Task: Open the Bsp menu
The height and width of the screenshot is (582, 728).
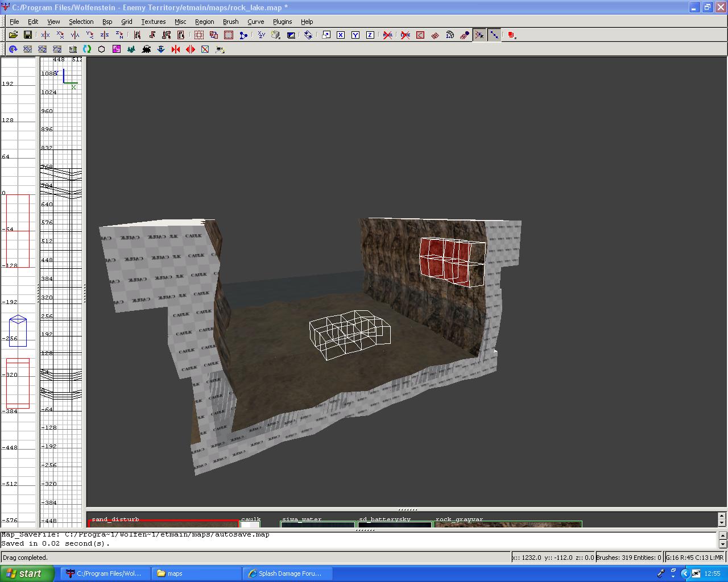Action: [x=107, y=22]
